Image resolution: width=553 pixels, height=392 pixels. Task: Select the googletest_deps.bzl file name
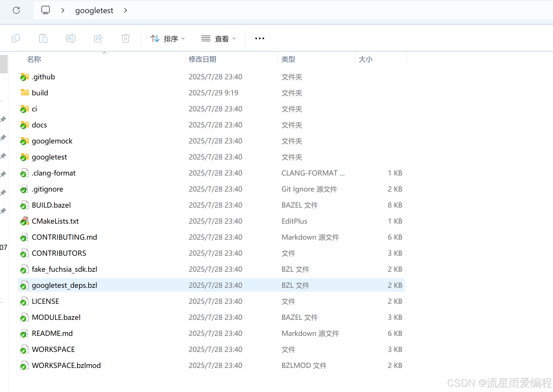tap(64, 285)
